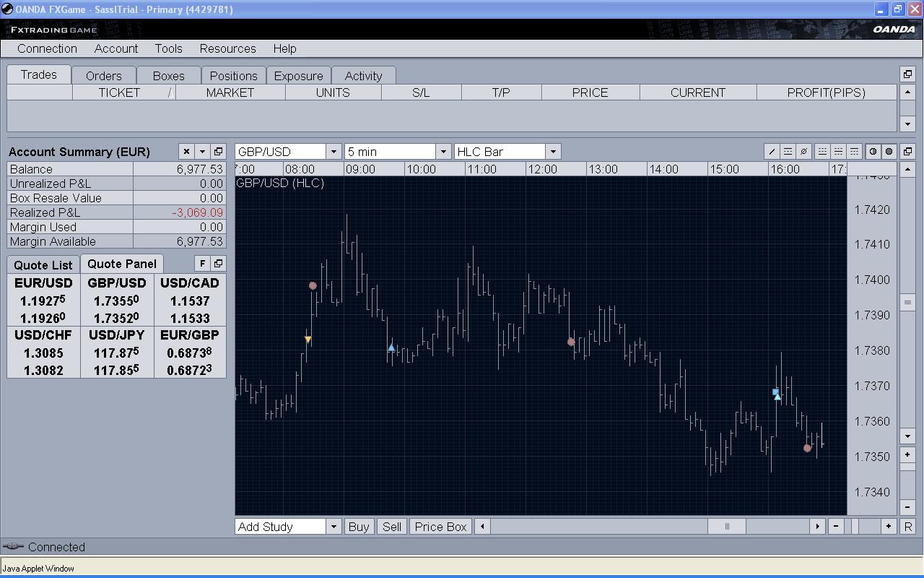Screen dimensions: 924x578
Task: Switch to the Positions tab
Action: (234, 76)
